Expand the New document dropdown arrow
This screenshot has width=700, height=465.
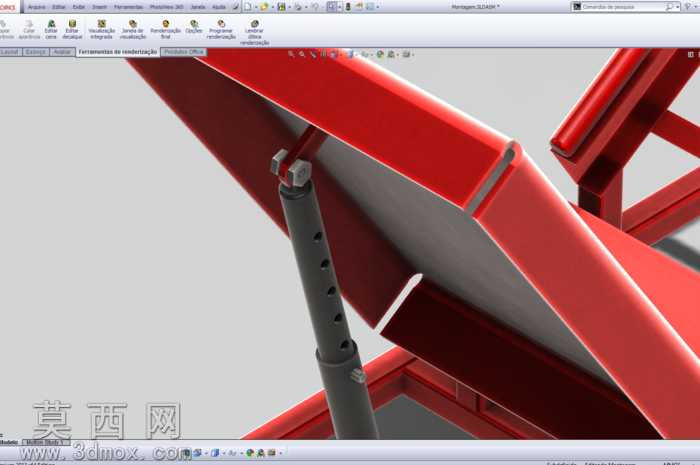(256, 7)
